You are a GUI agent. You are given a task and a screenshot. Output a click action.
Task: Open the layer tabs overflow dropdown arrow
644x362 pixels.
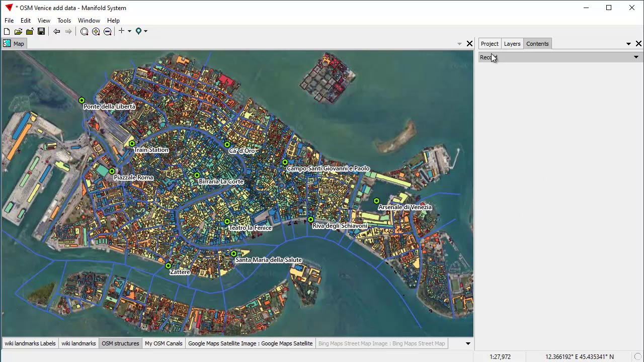pyautogui.click(x=468, y=343)
